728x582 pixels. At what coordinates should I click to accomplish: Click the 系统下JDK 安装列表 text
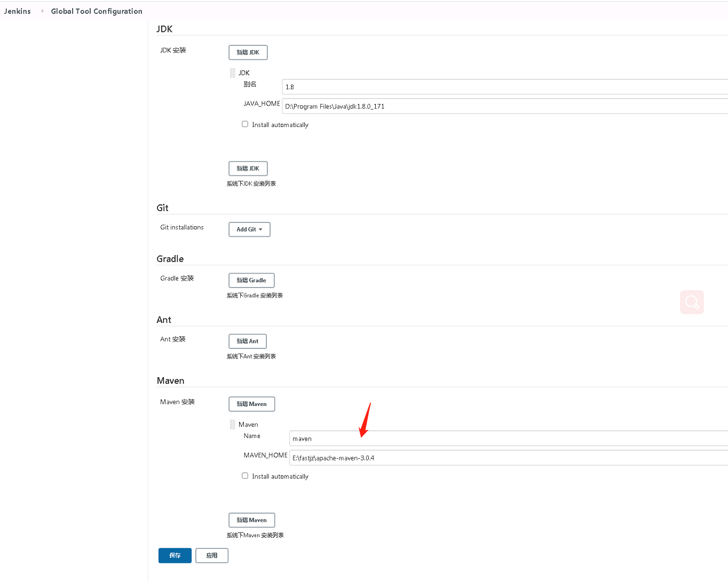coord(251,184)
